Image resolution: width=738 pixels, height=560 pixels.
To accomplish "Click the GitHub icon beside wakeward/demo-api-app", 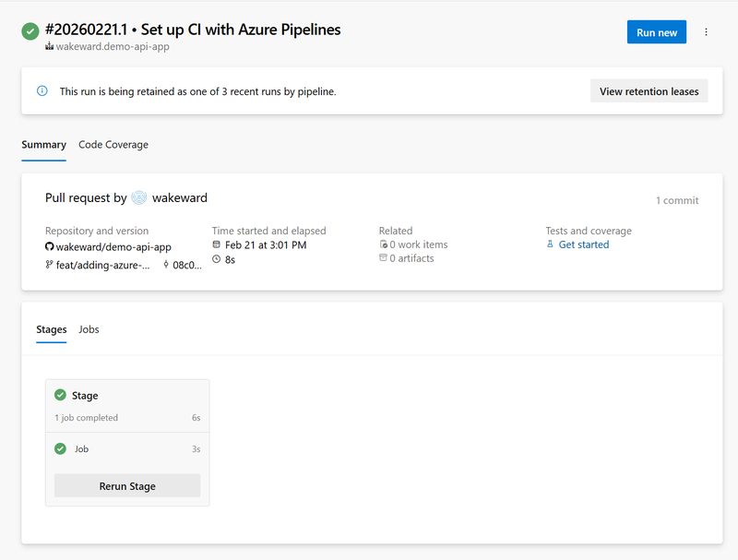I will click(50, 247).
